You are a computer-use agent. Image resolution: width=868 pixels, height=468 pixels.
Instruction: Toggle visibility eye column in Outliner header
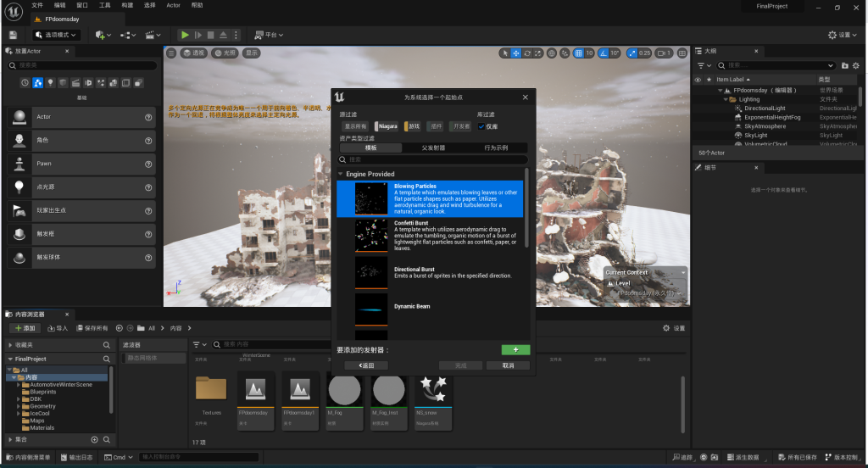click(x=698, y=79)
